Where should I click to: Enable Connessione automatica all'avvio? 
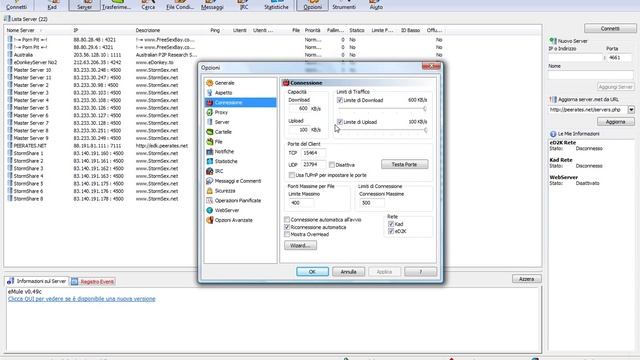[x=287, y=220]
